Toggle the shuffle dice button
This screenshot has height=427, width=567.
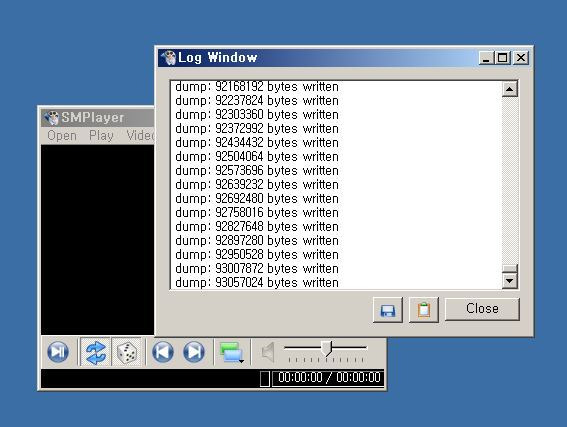coord(126,352)
